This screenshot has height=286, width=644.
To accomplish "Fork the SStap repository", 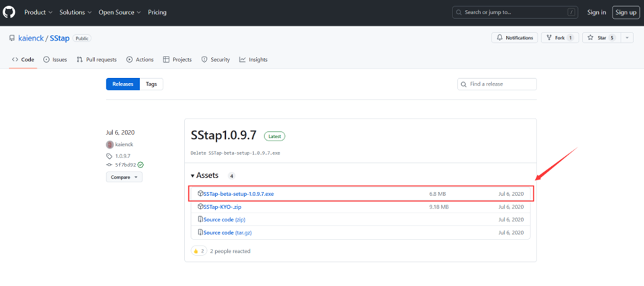I will (559, 38).
